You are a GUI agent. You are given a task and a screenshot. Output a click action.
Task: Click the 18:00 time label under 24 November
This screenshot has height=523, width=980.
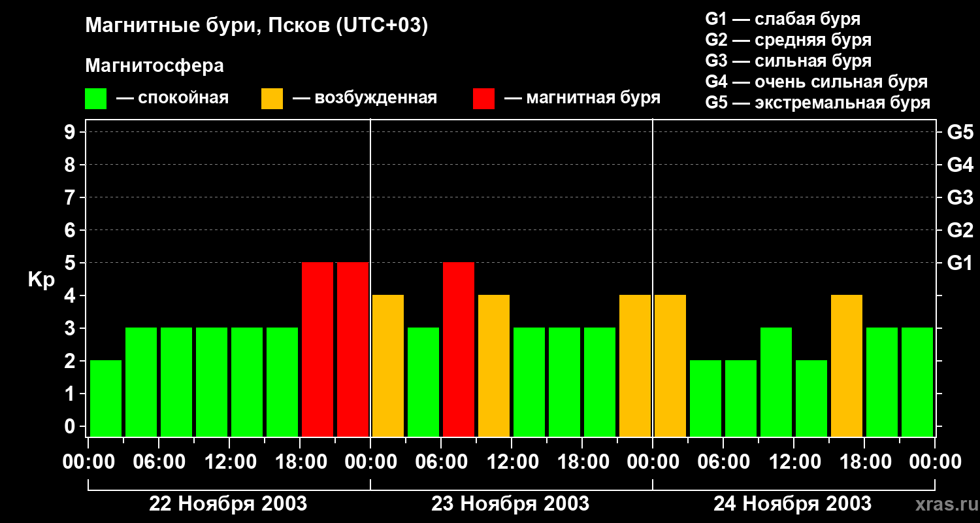(864, 462)
